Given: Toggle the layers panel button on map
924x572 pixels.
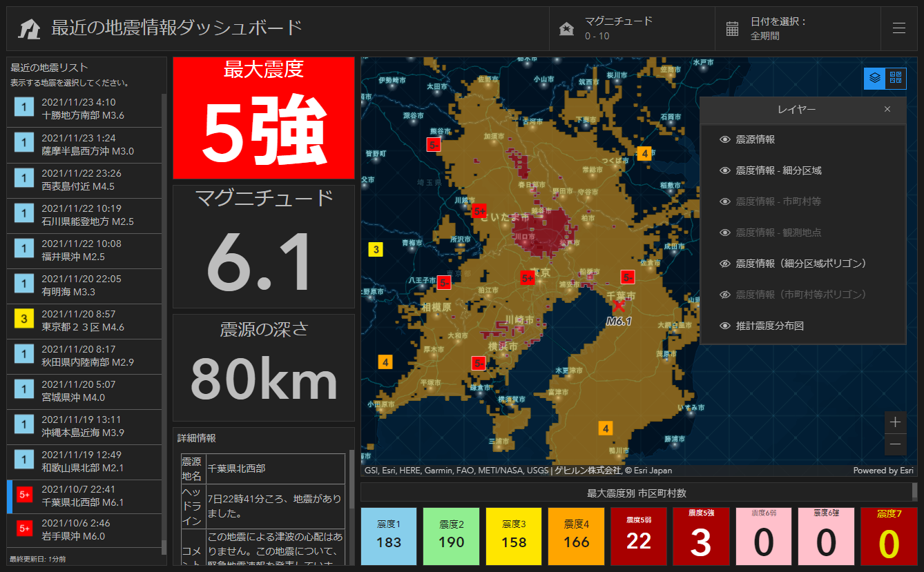Looking at the screenshot, I should tap(875, 78).
